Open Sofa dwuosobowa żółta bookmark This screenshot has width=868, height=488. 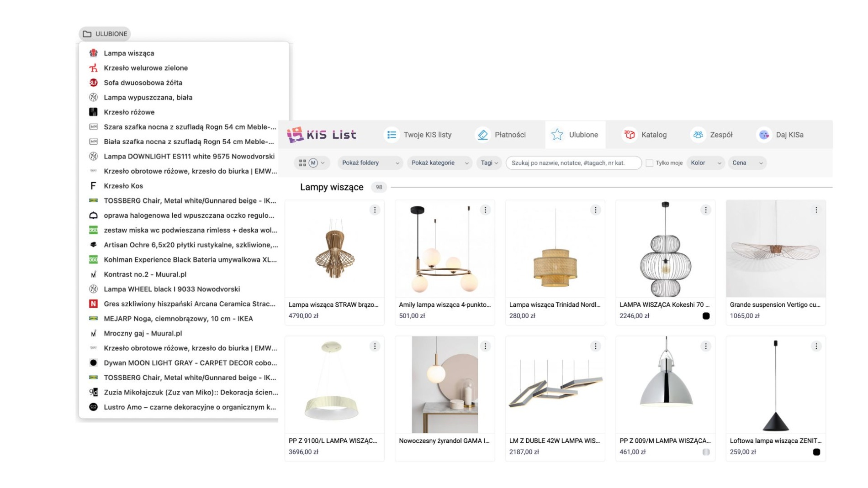[x=143, y=83]
